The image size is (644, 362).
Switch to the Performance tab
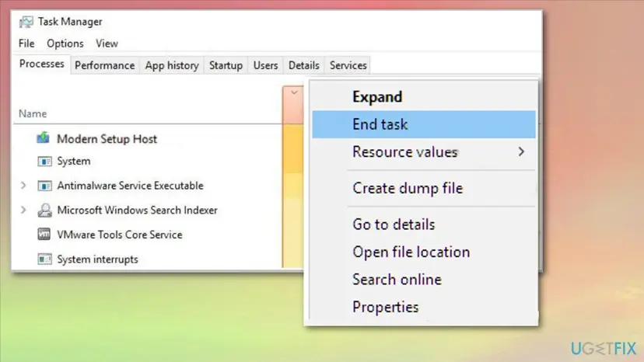pyautogui.click(x=105, y=65)
